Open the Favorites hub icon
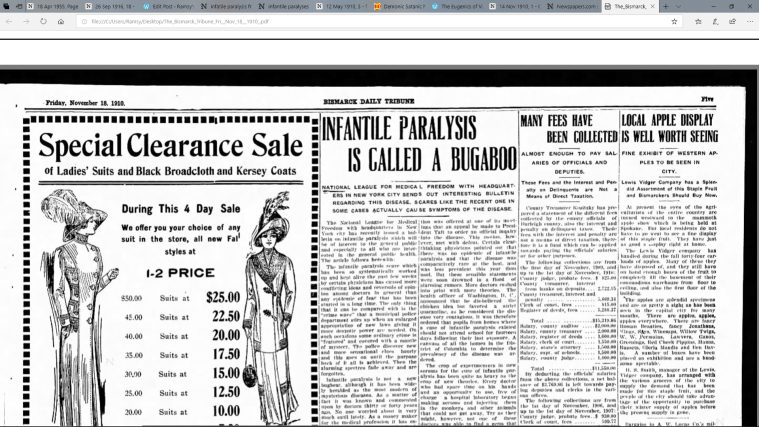 point(698,20)
